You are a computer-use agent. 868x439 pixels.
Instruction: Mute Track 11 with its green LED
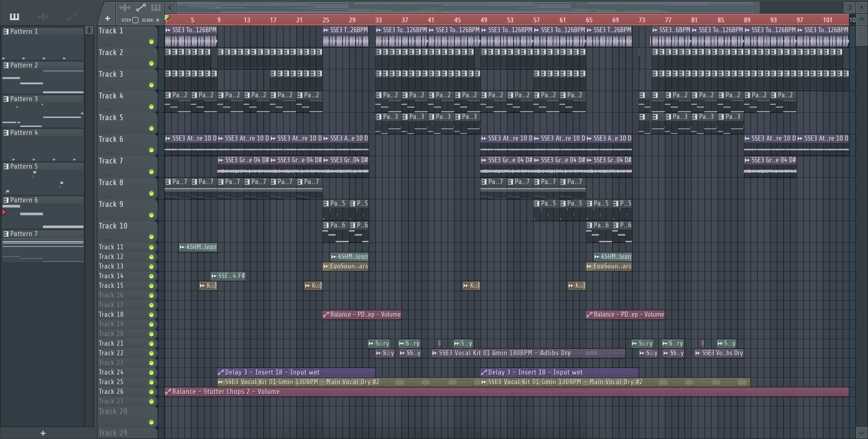[x=151, y=247]
